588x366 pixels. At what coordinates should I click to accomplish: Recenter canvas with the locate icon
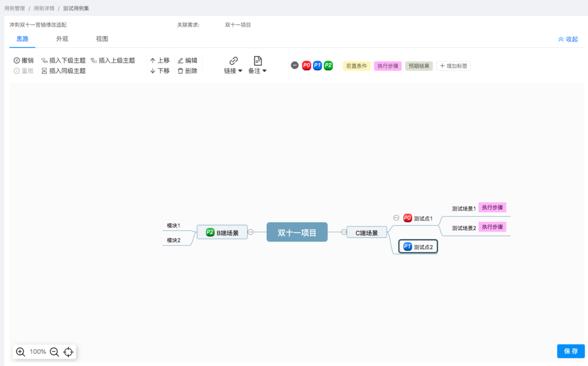pyautogui.click(x=68, y=352)
